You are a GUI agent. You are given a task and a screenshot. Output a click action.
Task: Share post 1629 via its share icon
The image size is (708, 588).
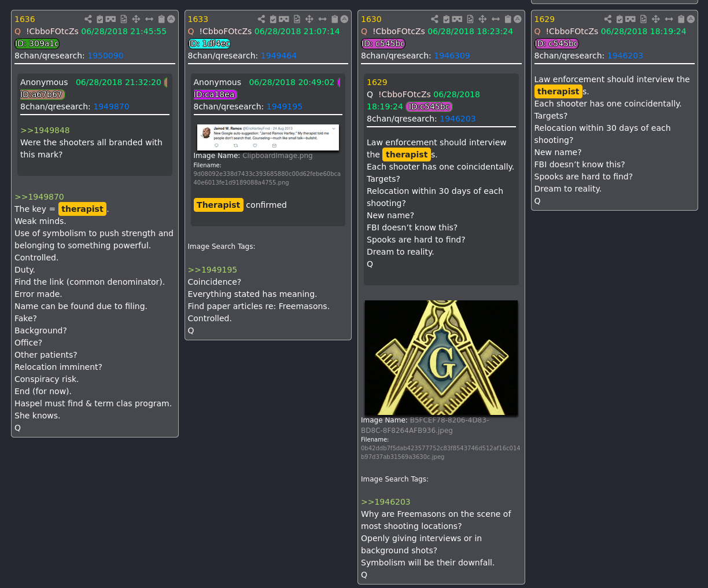[x=608, y=19]
